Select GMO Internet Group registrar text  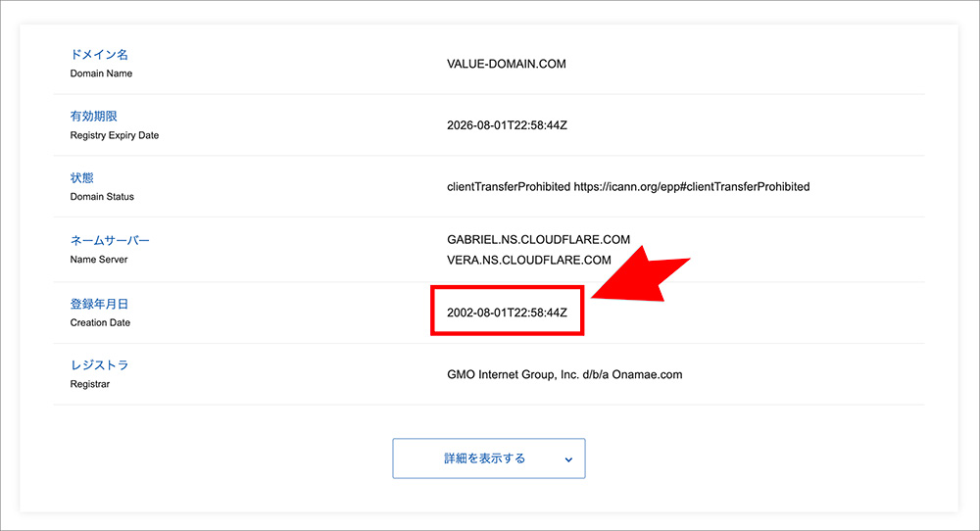pyautogui.click(x=564, y=375)
